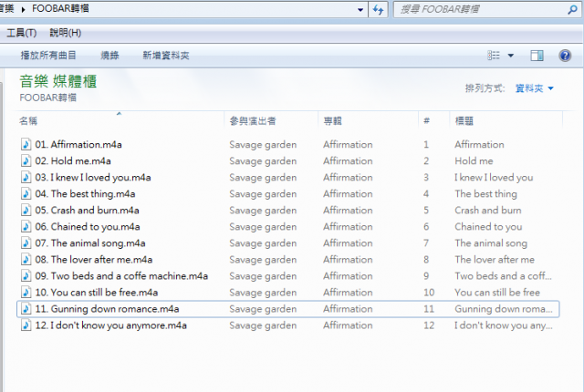
Task: Click 新增資料夾 to create a folder
Action: pyautogui.click(x=166, y=56)
